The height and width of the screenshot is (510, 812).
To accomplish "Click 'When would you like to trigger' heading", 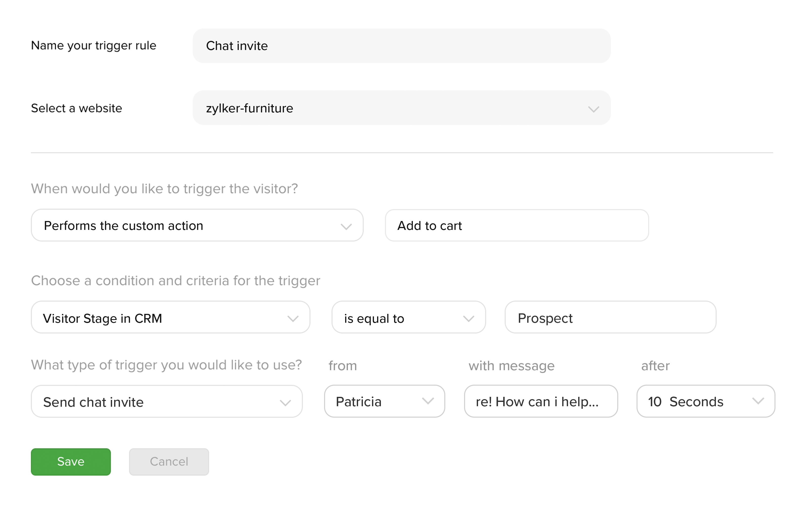I will pos(165,189).
